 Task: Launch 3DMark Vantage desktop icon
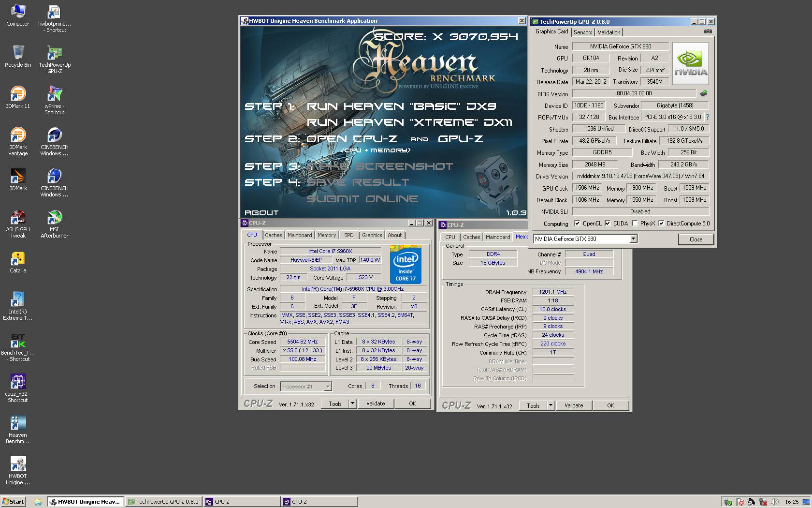tap(18, 141)
